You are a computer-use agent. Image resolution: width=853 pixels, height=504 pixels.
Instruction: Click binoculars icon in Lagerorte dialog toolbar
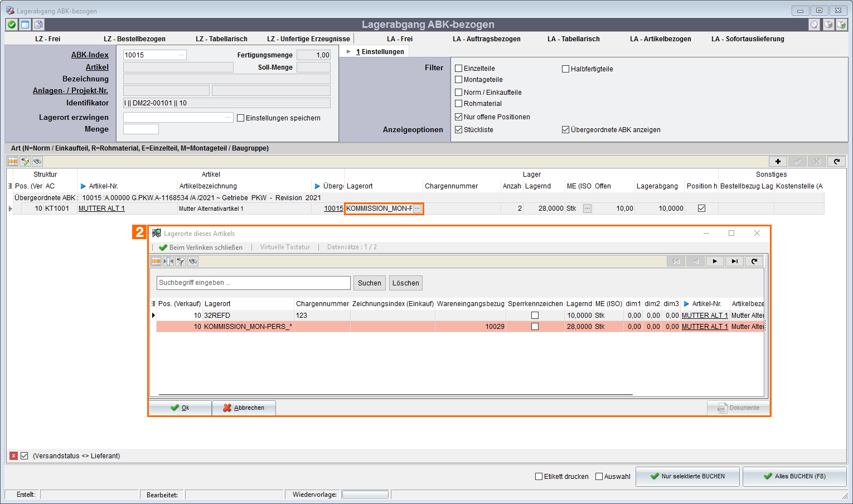coord(193,261)
